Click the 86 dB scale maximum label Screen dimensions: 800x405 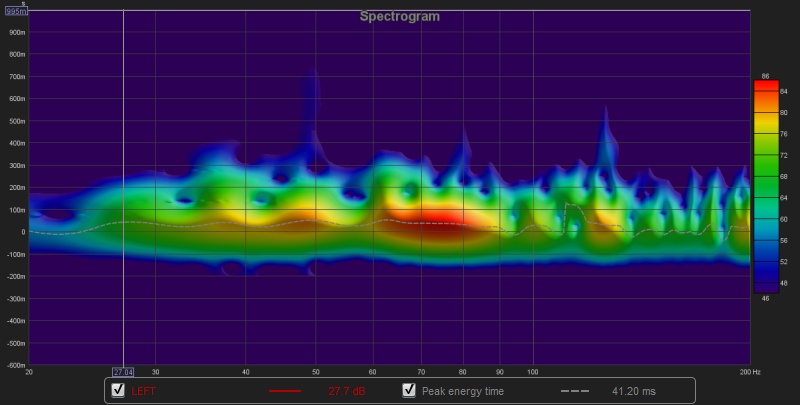765,76
